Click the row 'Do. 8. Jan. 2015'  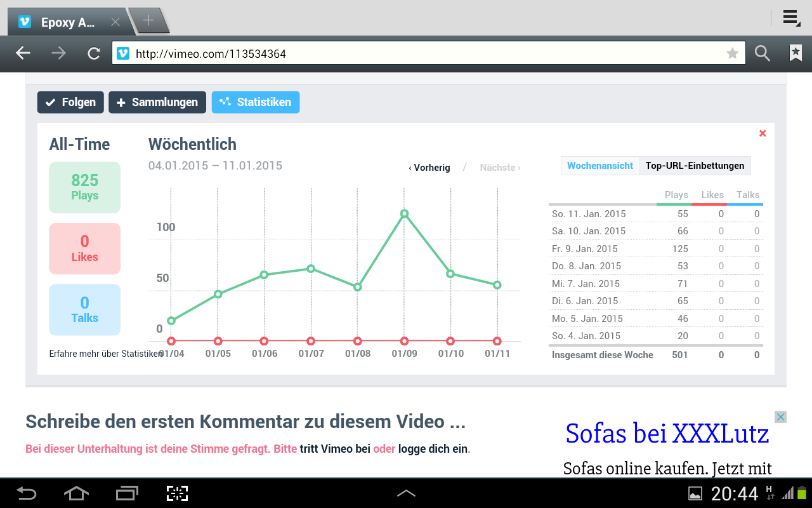pyautogui.click(x=656, y=266)
